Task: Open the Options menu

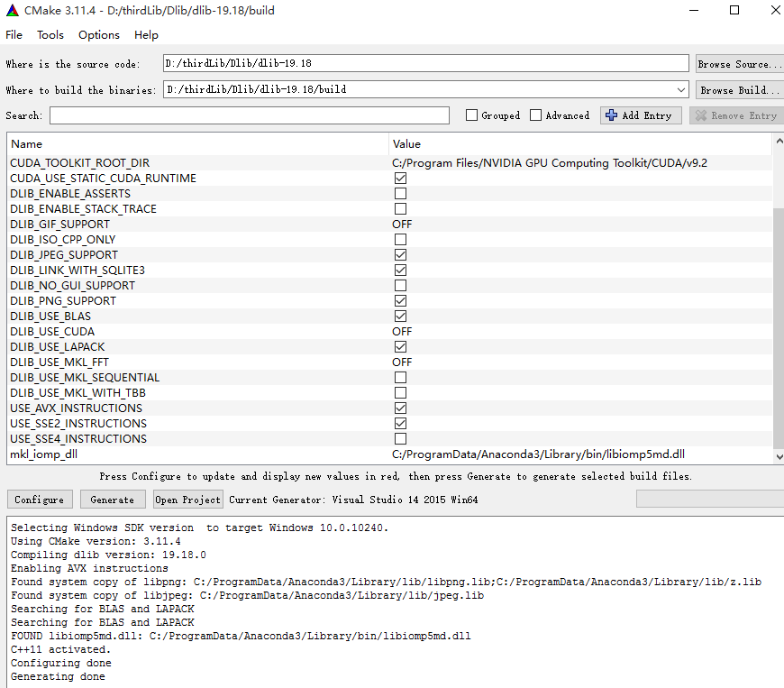Action: pos(99,35)
